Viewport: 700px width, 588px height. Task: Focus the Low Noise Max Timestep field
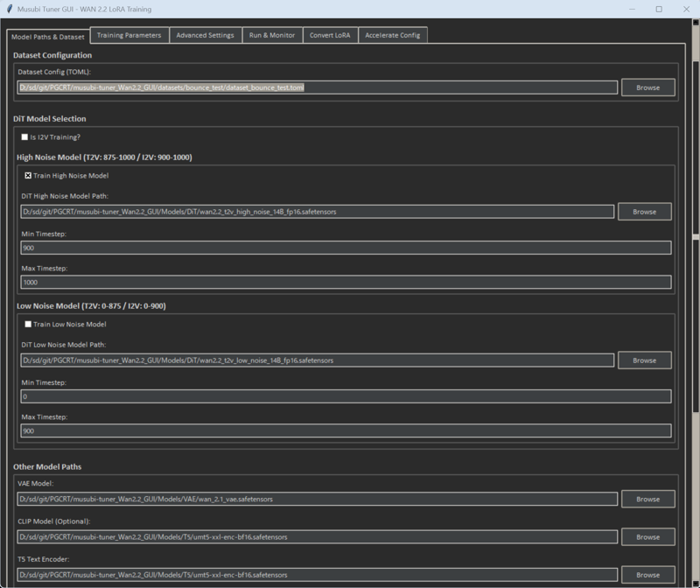(346, 431)
